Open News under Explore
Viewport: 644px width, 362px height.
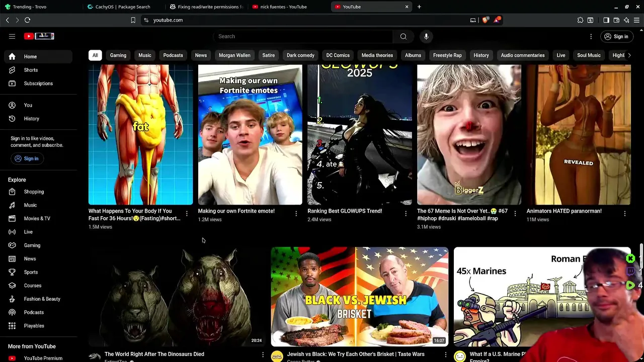[38, 258]
